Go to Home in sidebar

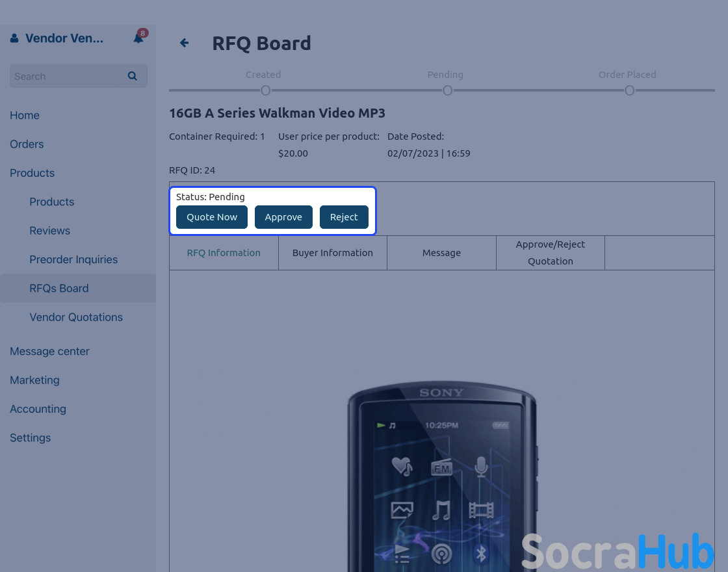click(x=25, y=115)
